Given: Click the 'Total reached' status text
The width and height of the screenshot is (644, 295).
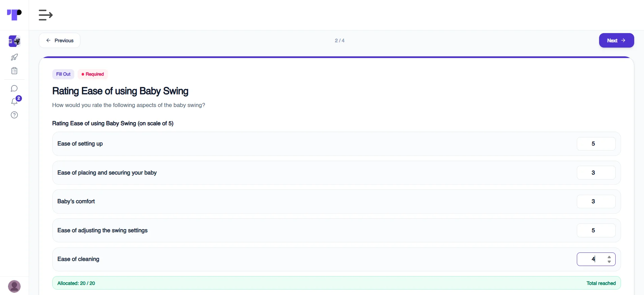Looking at the screenshot, I should (601, 284).
